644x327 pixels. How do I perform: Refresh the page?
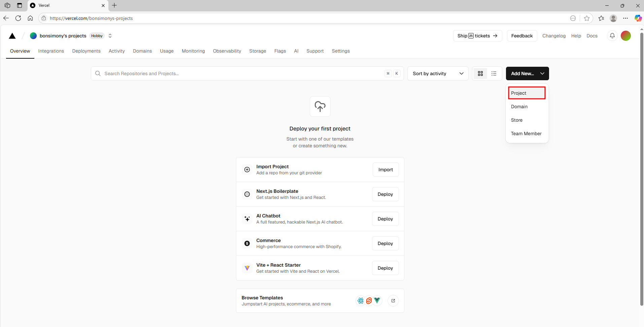click(18, 18)
